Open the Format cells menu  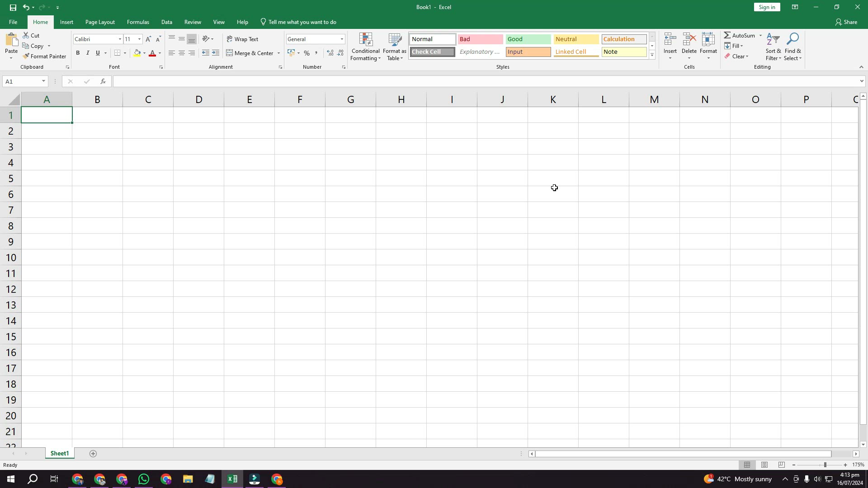708,46
